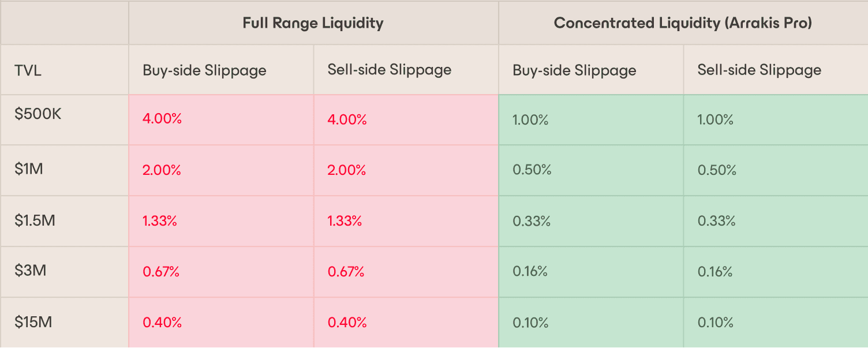The image size is (868, 348).
Task: Select Buy-side Slippage header under Concentrated Liquidity
Action: (x=574, y=70)
